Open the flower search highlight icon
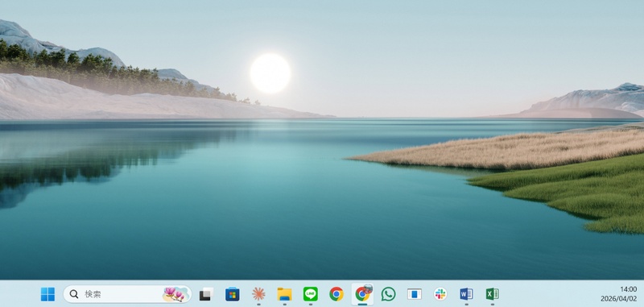This screenshot has width=644, height=307. (x=175, y=294)
